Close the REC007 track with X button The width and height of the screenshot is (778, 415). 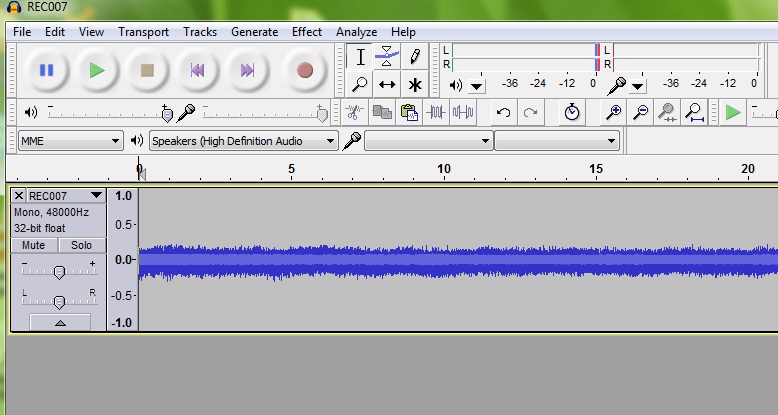click(x=19, y=196)
